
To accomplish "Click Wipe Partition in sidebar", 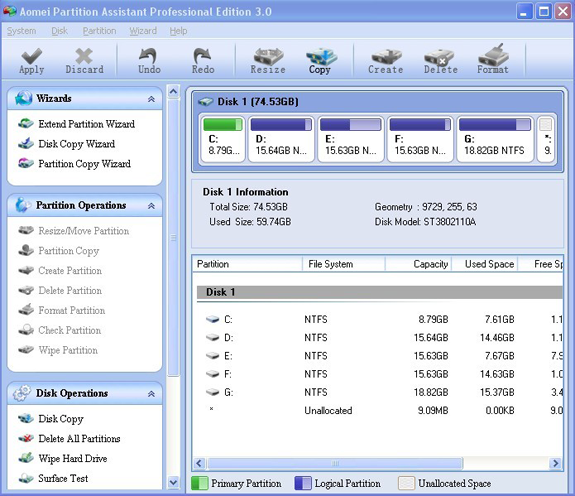I will pyautogui.click(x=58, y=350).
